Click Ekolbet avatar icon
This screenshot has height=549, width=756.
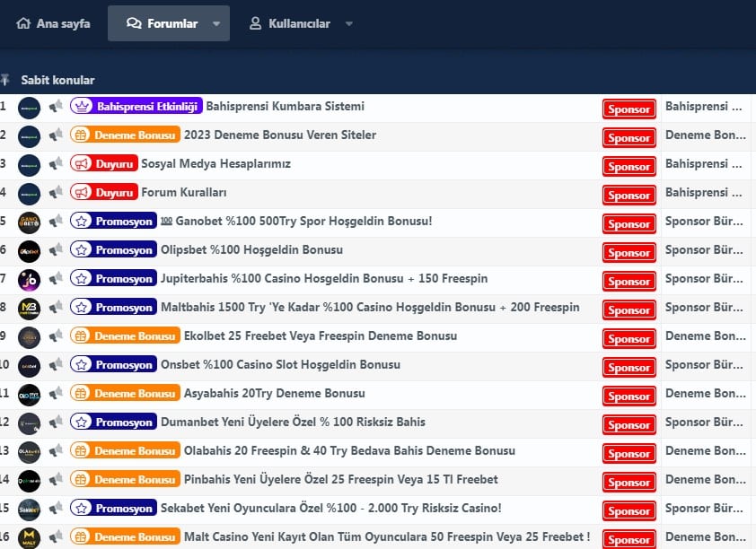[x=29, y=337]
